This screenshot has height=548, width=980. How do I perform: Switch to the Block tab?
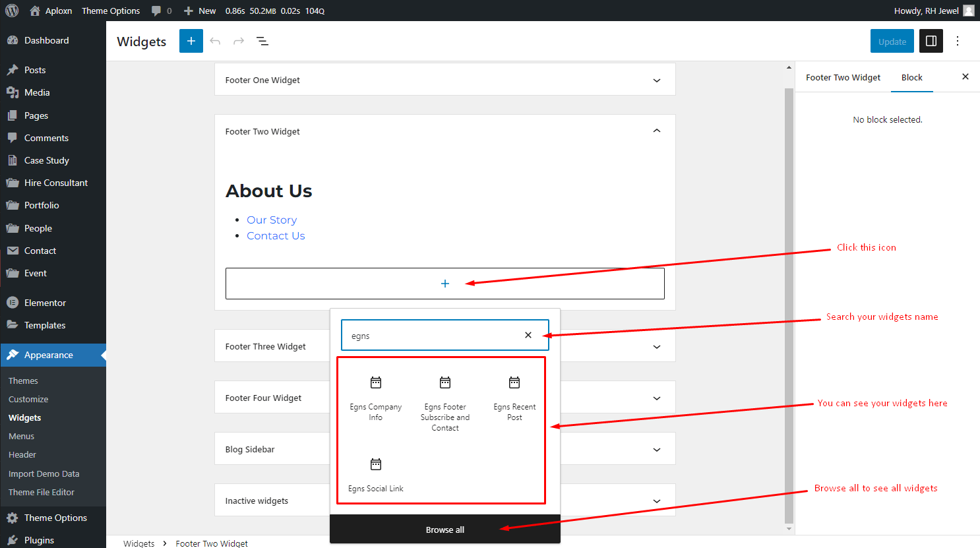click(912, 77)
